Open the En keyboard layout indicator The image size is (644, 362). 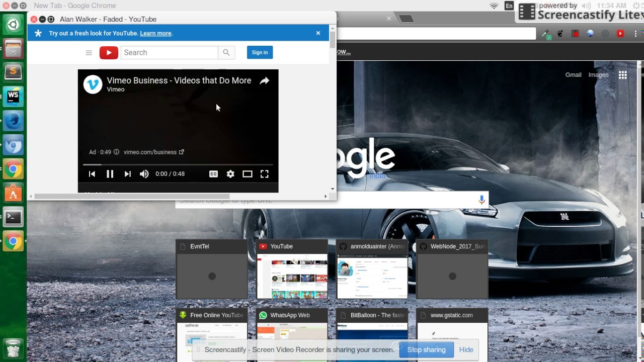pos(509,6)
